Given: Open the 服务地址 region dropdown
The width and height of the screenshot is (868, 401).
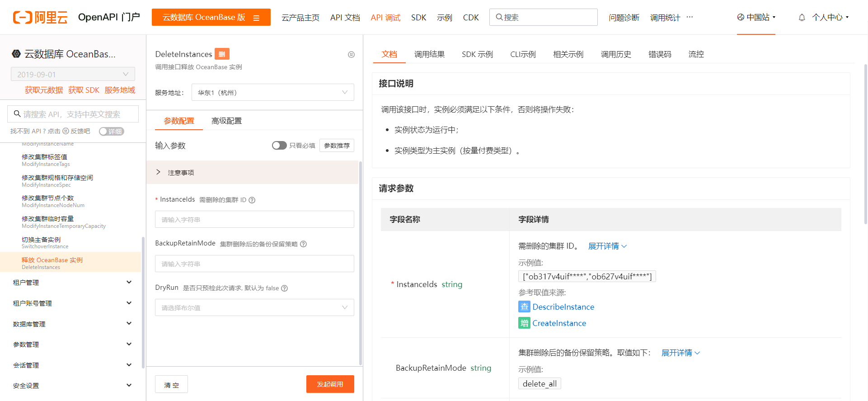Looking at the screenshot, I should click(273, 92).
